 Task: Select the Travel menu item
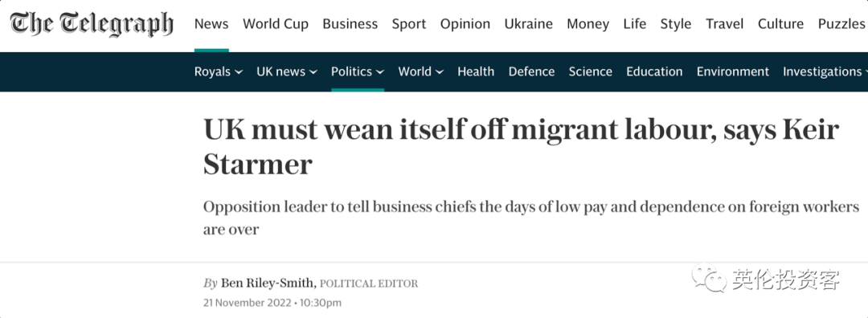724,24
